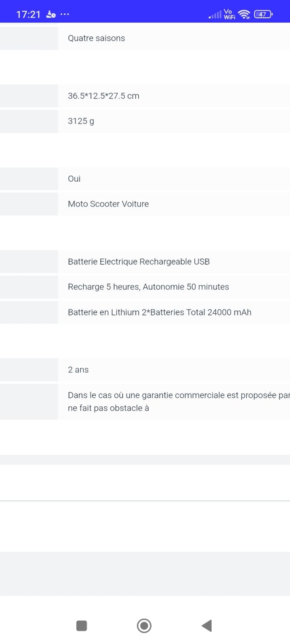290x644 pixels.
Task: Tap the "Oui" value cell
Action: click(74, 179)
